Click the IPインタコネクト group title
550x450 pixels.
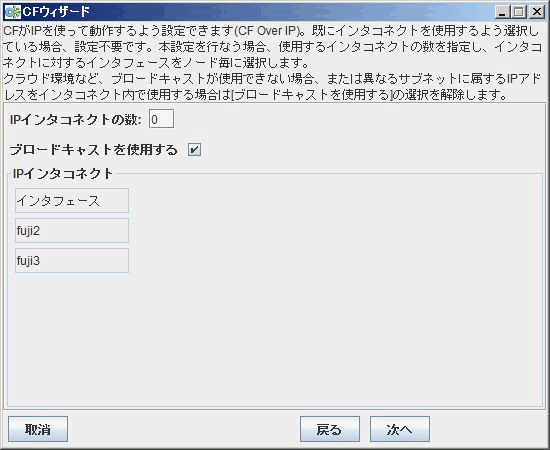(63, 173)
